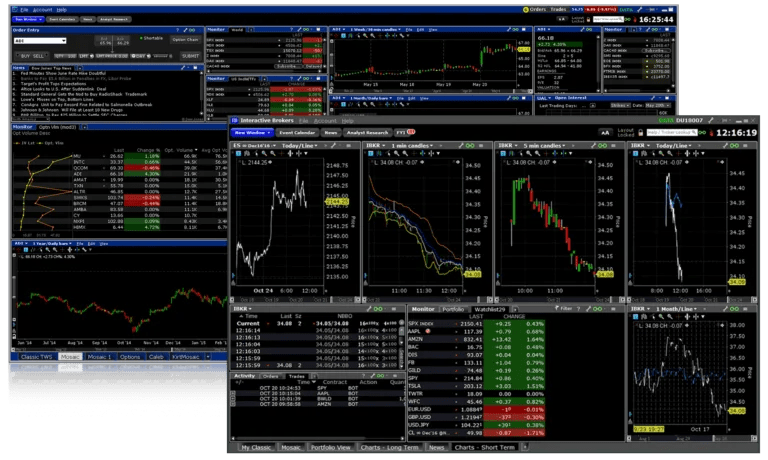Select the TSLA row in the watchlist
This screenshot has height=460, width=768.
pos(476,386)
